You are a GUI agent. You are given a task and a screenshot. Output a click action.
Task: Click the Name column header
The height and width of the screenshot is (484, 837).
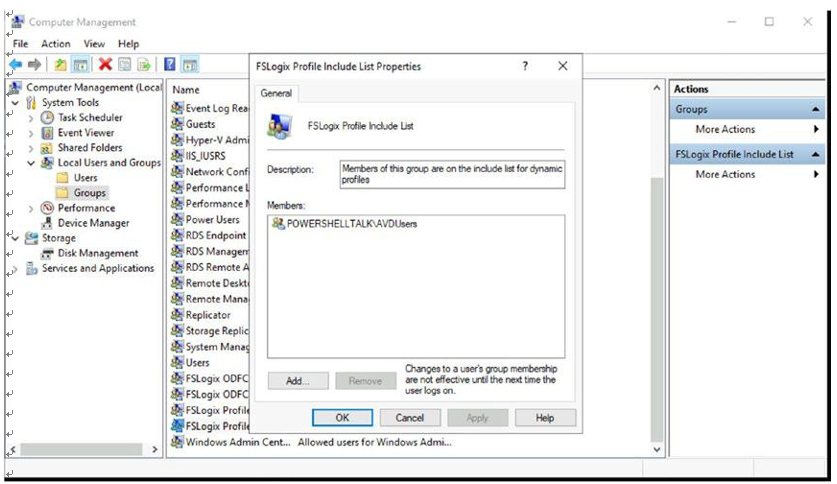186,90
